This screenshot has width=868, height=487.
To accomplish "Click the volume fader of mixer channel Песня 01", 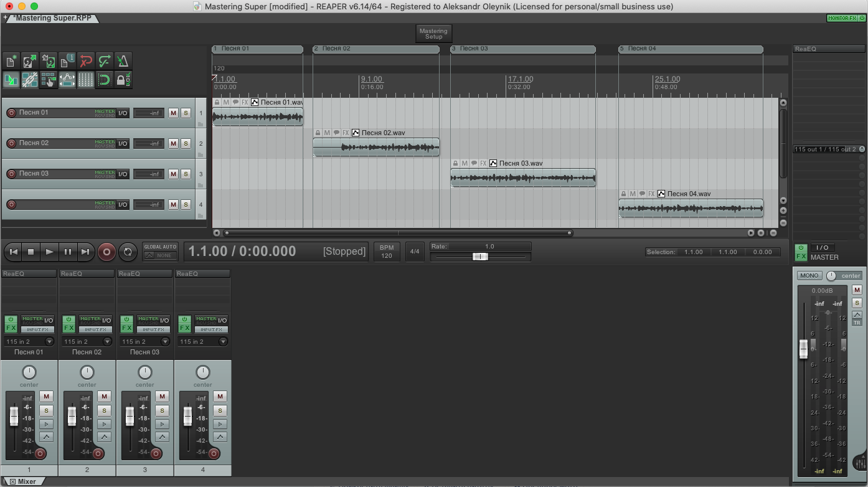I will [x=14, y=415].
